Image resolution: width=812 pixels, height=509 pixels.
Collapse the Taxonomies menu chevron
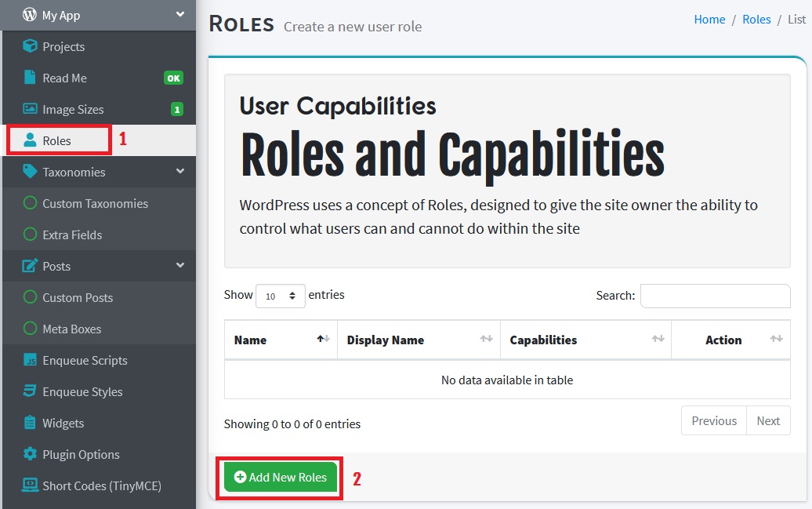(180, 171)
